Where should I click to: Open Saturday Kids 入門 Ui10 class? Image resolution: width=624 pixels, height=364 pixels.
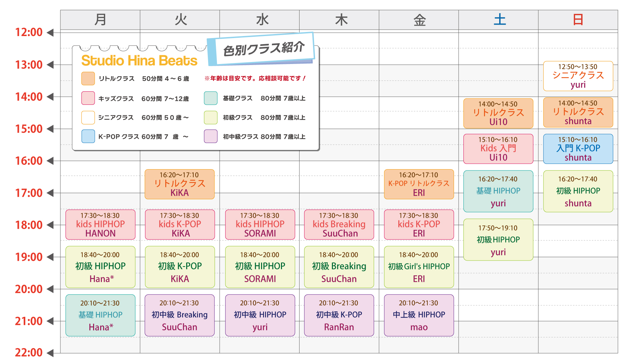(x=498, y=149)
